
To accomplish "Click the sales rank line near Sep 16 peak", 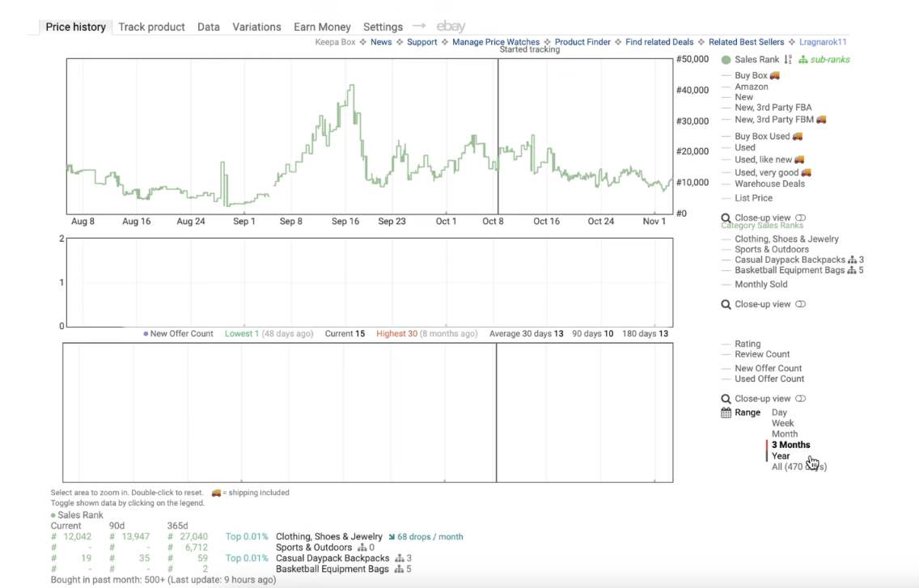I will 352,87.
